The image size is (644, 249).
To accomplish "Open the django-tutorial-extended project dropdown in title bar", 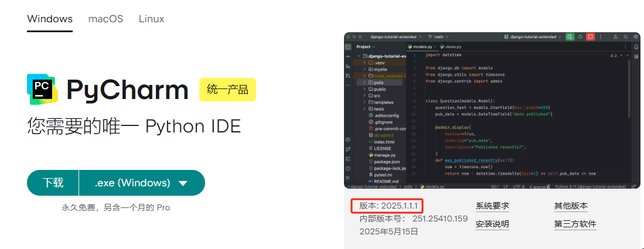I will [396, 36].
